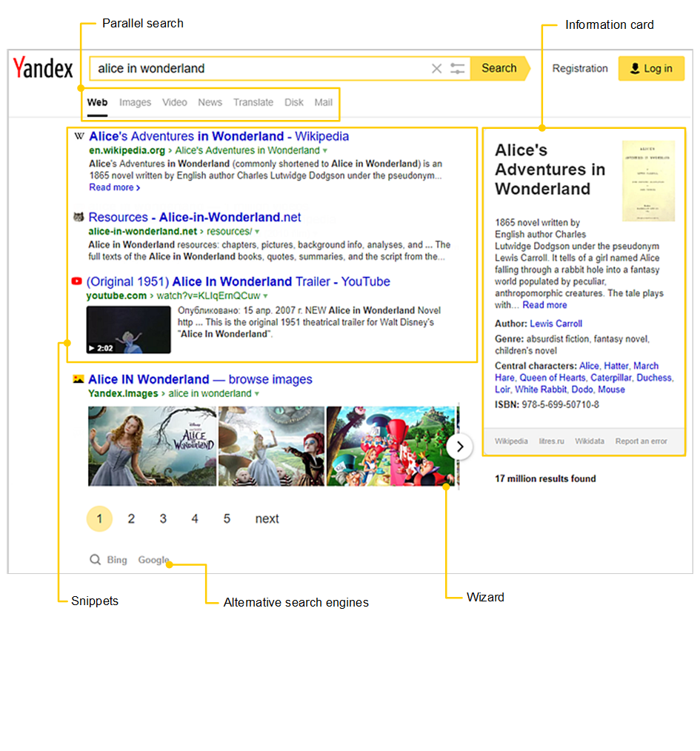The height and width of the screenshot is (751, 700).
Task: Expand dropdown arrow after youtube.com watch URL
Action: [x=265, y=296]
